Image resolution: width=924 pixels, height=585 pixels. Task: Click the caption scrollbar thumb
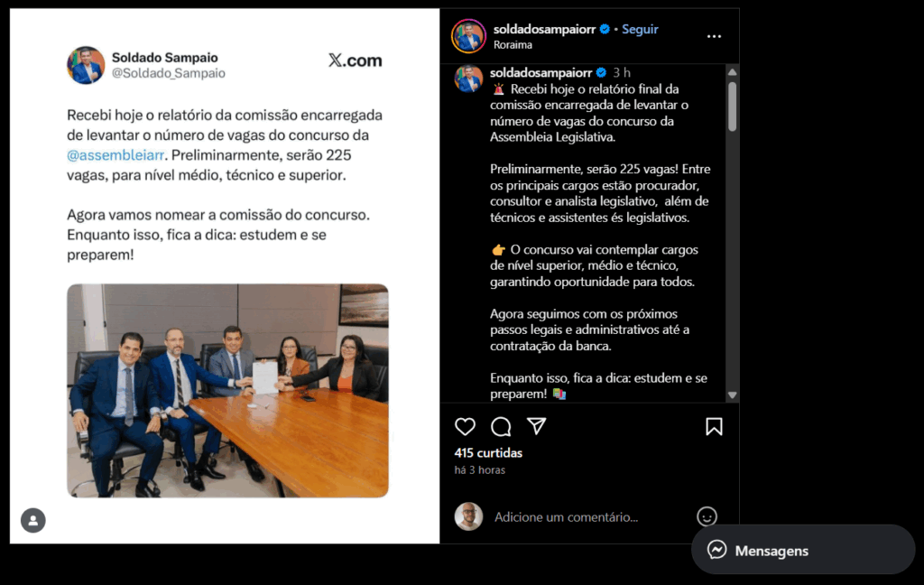(x=733, y=107)
